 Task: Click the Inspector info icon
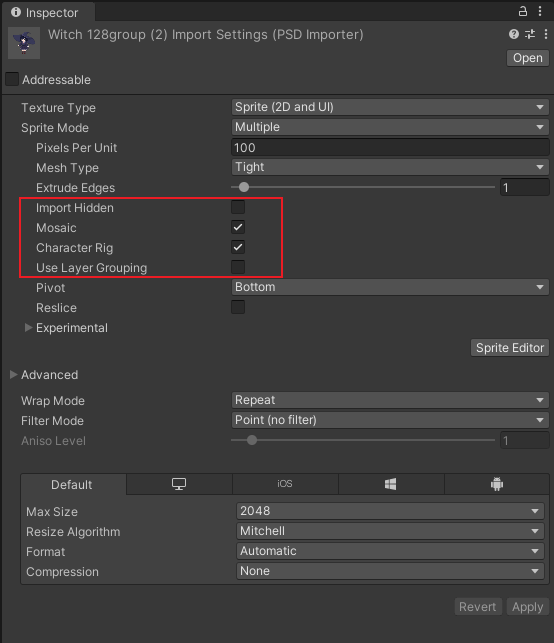tap(16, 12)
